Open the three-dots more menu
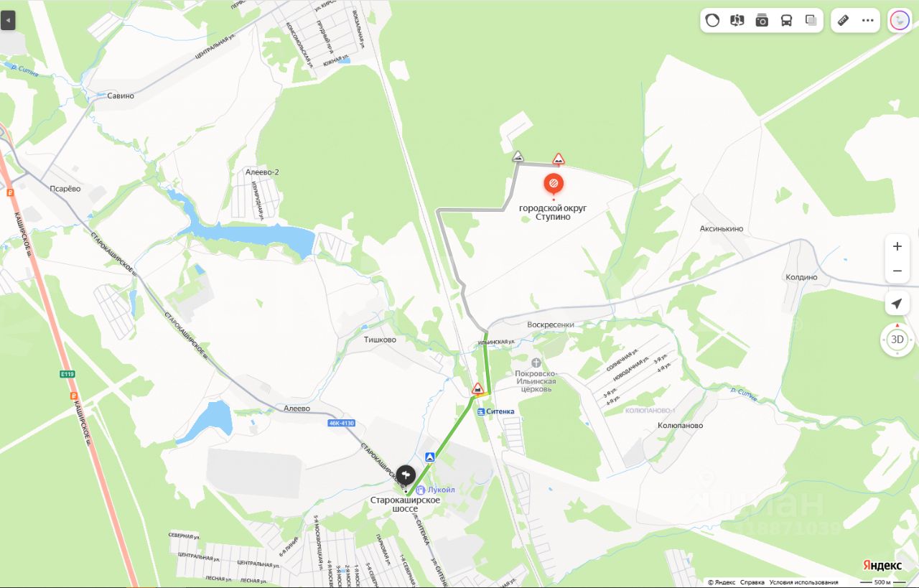The image size is (919, 588). click(x=868, y=20)
